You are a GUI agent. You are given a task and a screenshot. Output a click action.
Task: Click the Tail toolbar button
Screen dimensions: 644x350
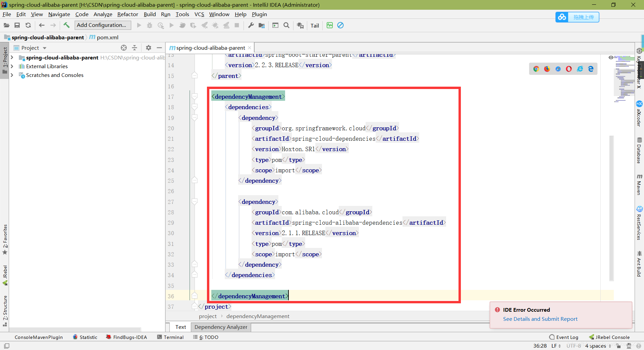[x=315, y=26]
